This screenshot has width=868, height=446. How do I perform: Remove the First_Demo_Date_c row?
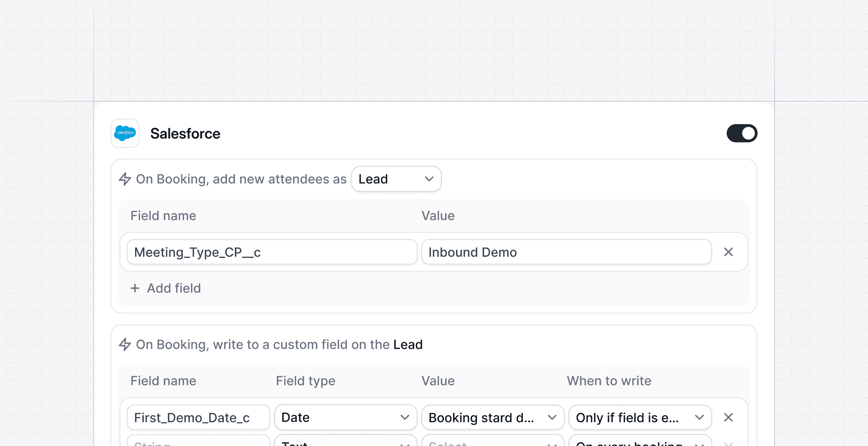coord(728,418)
